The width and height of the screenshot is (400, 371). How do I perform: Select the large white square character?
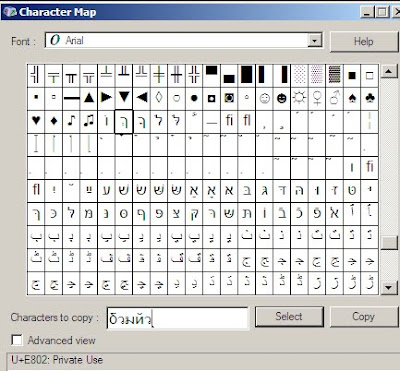tap(370, 75)
